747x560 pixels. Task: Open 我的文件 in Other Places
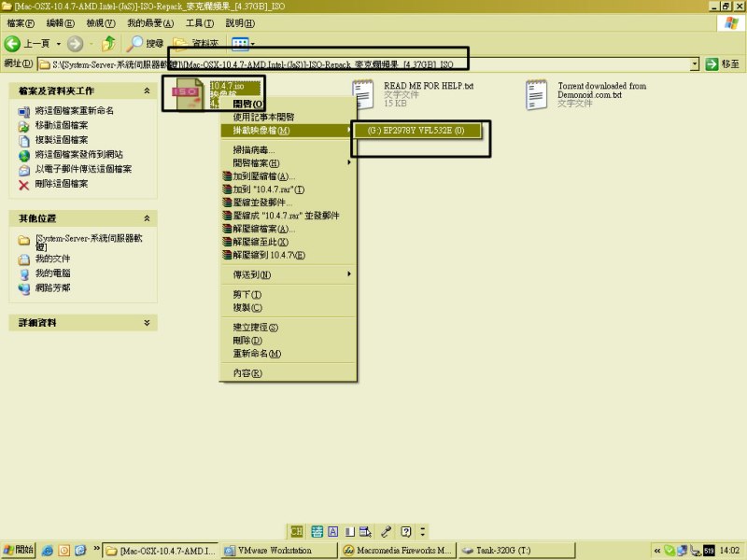click(53, 259)
